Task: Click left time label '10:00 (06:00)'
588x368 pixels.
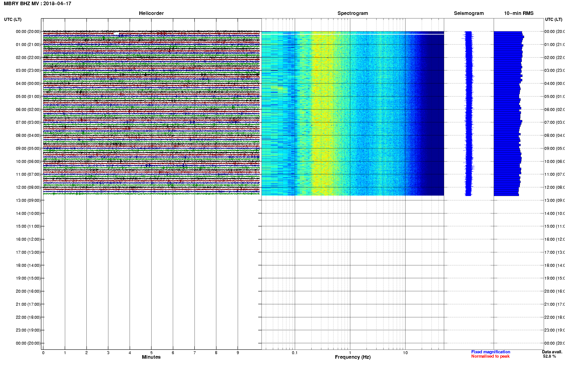Action: (x=28, y=162)
